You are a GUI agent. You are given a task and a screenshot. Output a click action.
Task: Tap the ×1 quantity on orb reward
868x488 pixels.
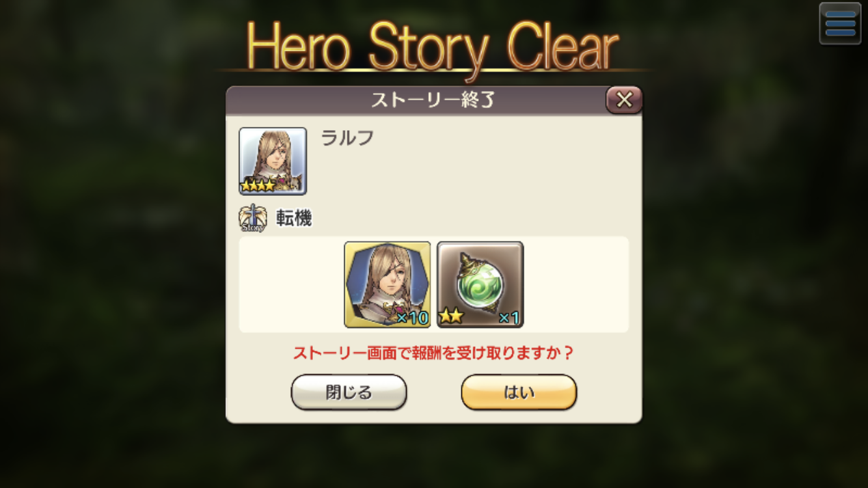508,318
